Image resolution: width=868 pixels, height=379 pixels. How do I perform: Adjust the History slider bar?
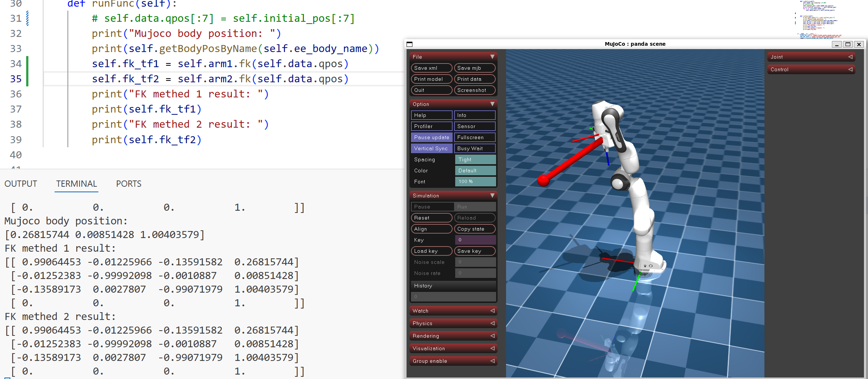coord(453,297)
